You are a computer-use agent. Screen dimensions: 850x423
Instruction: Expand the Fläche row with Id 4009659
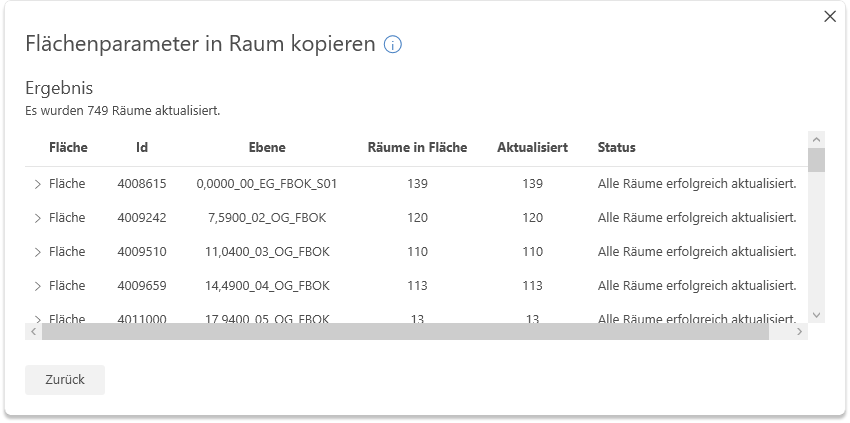click(37, 286)
